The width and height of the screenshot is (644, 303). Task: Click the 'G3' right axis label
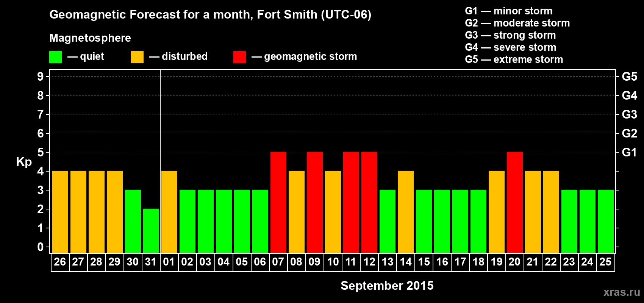tap(630, 114)
